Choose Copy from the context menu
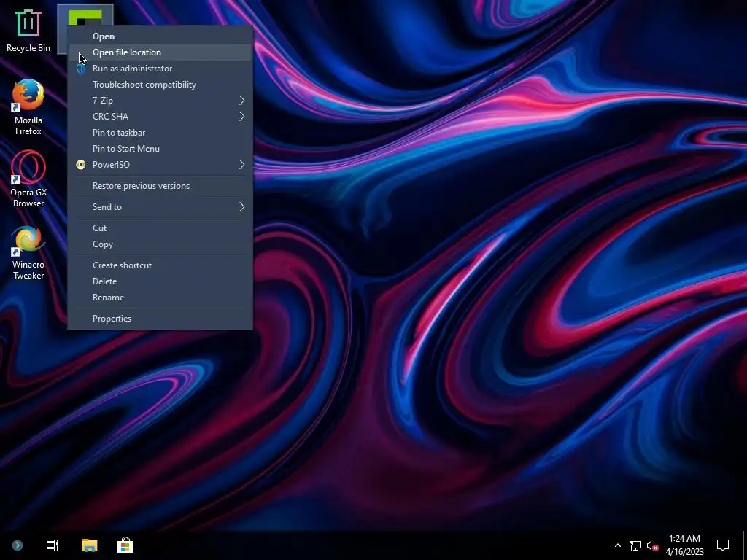 pos(160,244)
